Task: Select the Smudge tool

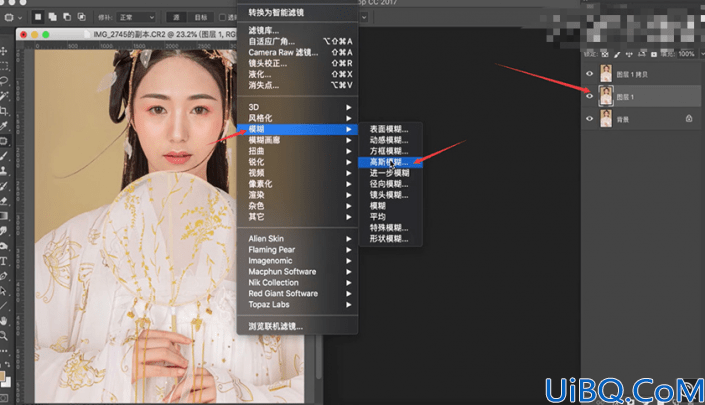Action: [x=4, y=231]
